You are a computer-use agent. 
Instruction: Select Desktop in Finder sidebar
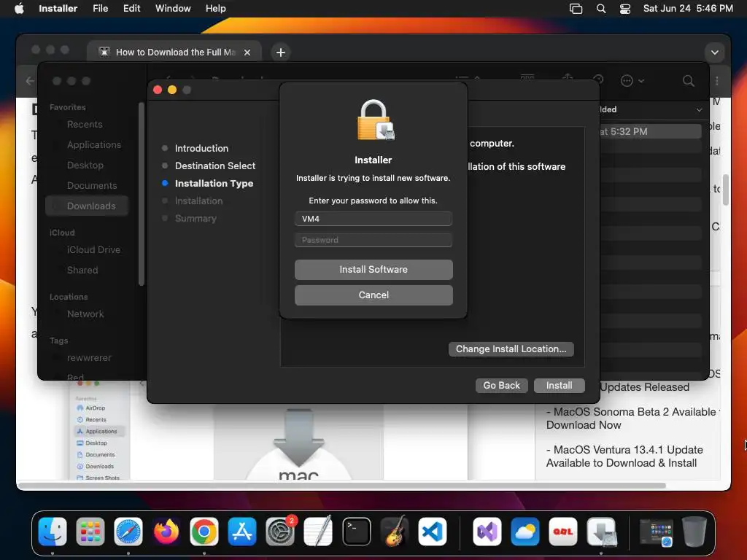pyautogui.click(x=85, y=166)
